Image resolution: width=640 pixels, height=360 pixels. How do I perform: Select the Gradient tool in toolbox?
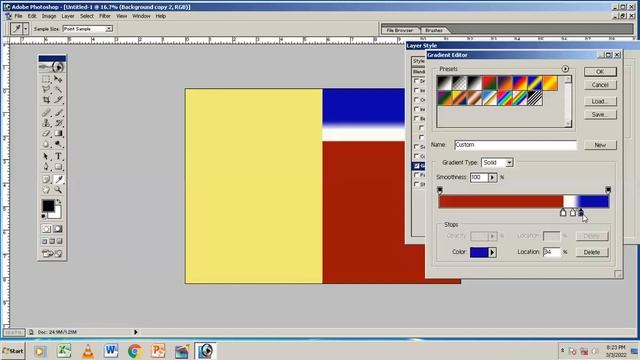58,133
